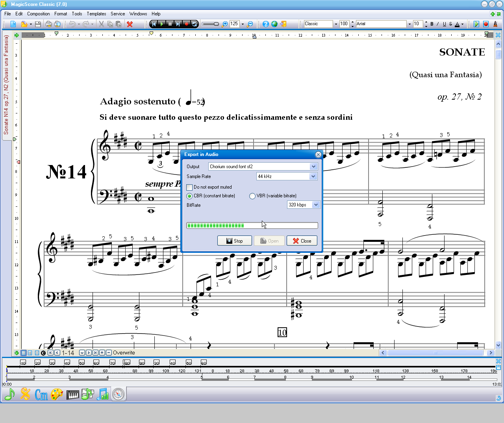Viewport: 504px width, 423px height.
Task: Open the piano keyboard icon
Action: coord(72,394)
